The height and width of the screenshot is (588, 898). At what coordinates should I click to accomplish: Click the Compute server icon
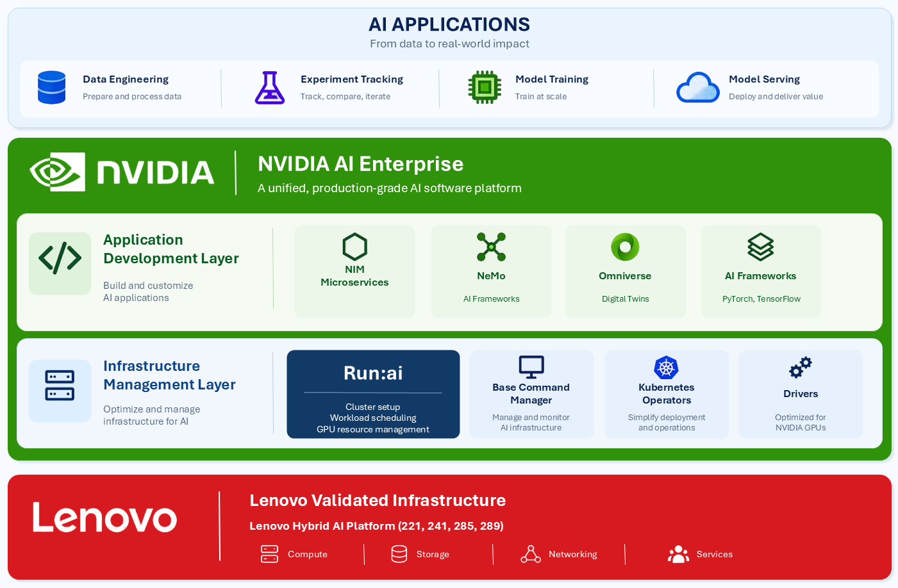(x=270, y=554)
